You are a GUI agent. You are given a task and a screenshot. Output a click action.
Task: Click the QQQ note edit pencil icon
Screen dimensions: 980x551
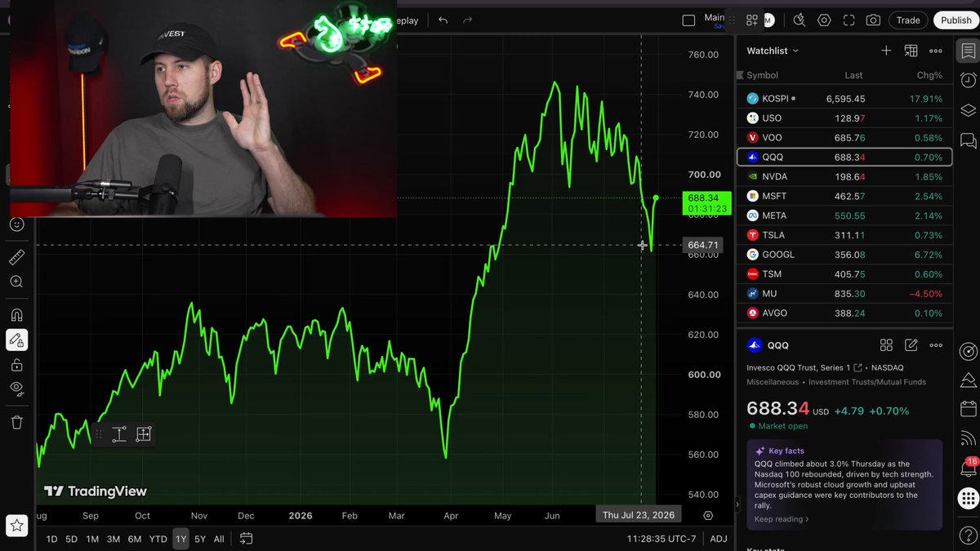click(x=911, y=345)
